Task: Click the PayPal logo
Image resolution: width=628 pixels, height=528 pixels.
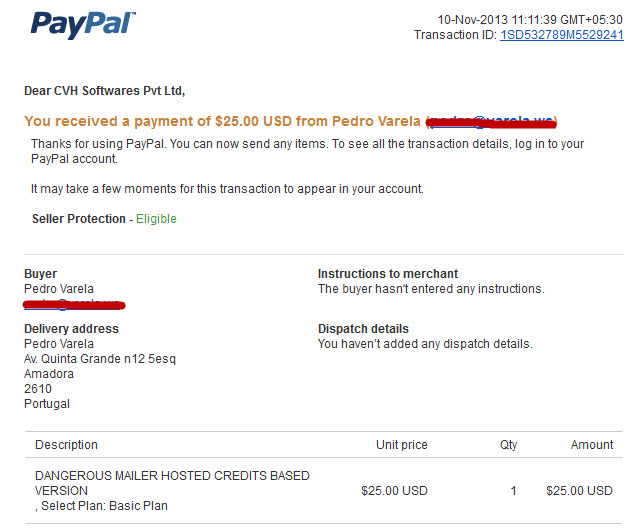Action: pos(83,25)
